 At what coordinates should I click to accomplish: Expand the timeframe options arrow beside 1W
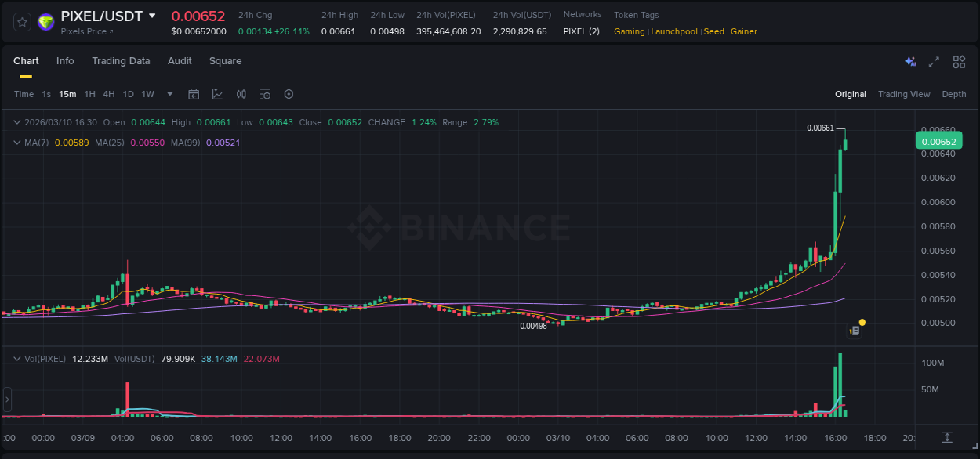169,93
